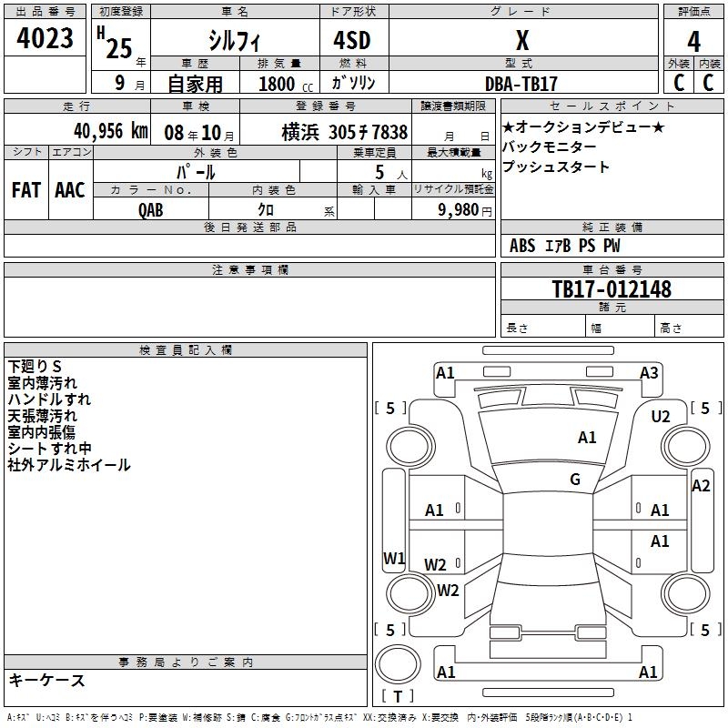Click the grade value X
Viewport: 728px width, 728px height.
click(x=522, y=40)
